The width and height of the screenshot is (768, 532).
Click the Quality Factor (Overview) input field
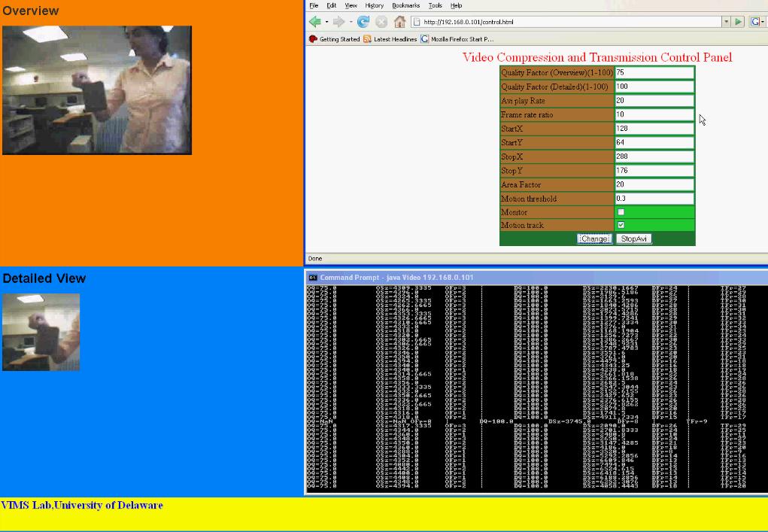point(654,73)
